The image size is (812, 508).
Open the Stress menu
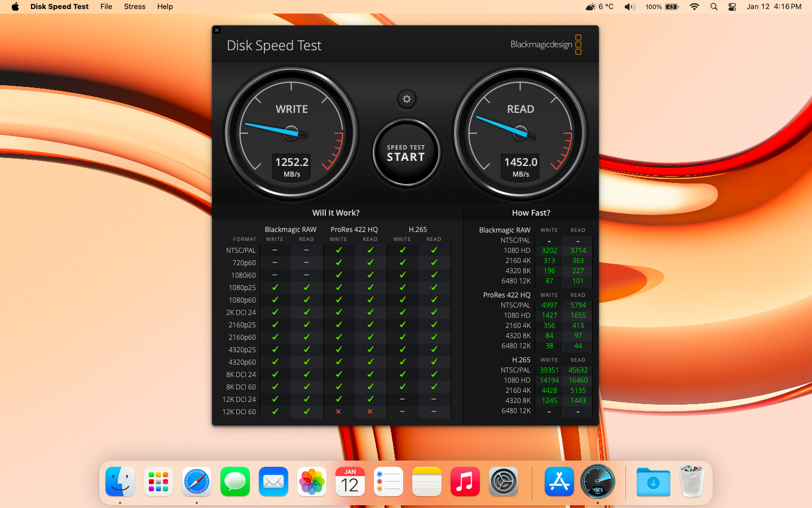(x=134, y=7)
